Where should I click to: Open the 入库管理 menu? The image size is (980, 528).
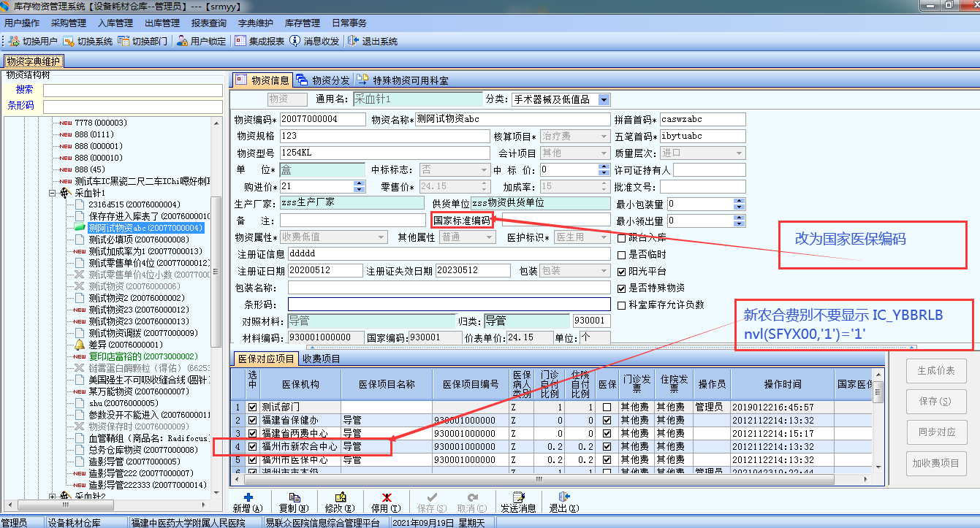click(x=115, y=23)
